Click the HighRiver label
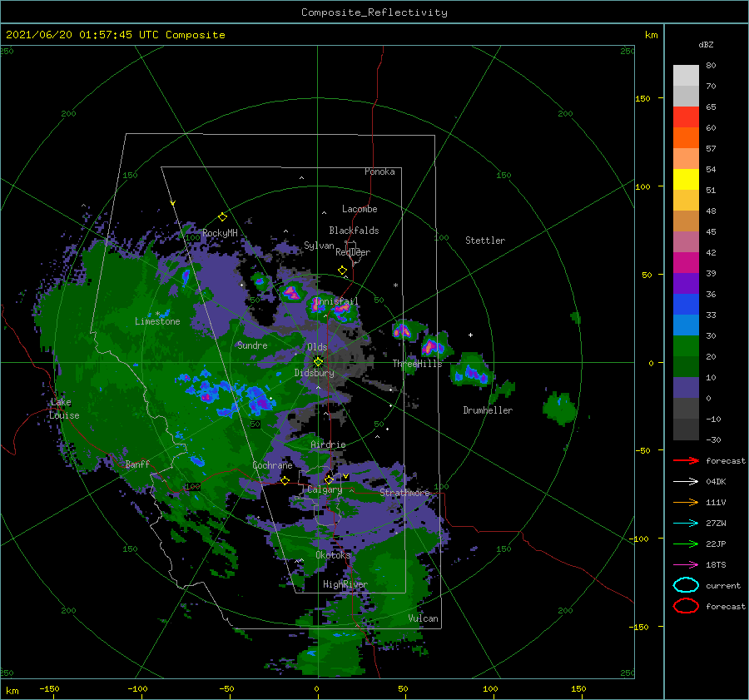The width and height of the screenshot is (749, 700). coord(345,584)
